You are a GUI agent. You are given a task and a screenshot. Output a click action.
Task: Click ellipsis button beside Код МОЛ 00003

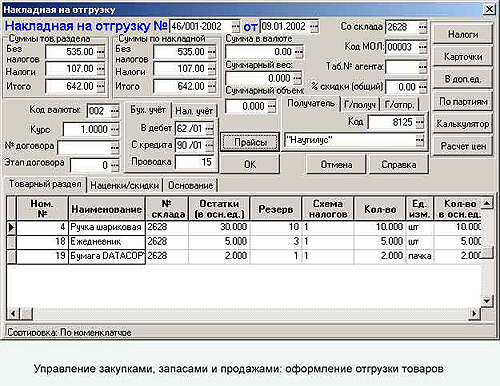click(x=422, y=47)
